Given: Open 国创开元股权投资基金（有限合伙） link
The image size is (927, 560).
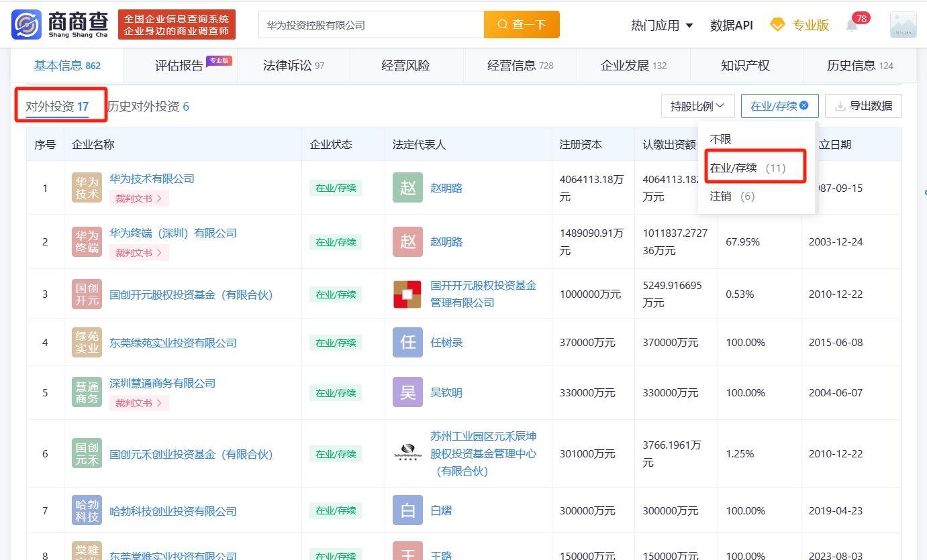Looking at the screenshot, I should tap(191, 294).
